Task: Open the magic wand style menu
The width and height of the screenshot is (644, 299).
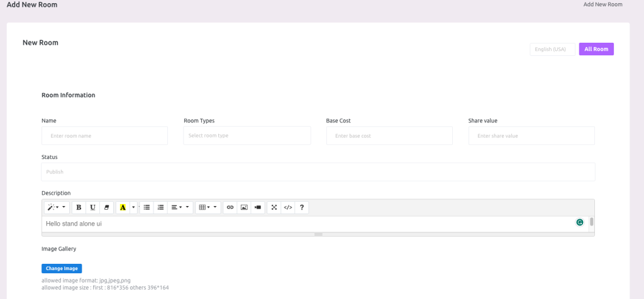Action: click(57, 207)
